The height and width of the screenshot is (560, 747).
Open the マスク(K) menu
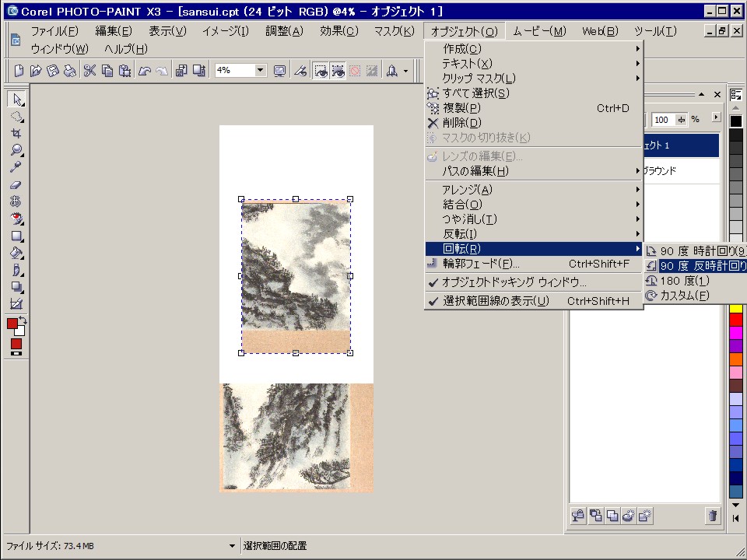tap(394, 31)
